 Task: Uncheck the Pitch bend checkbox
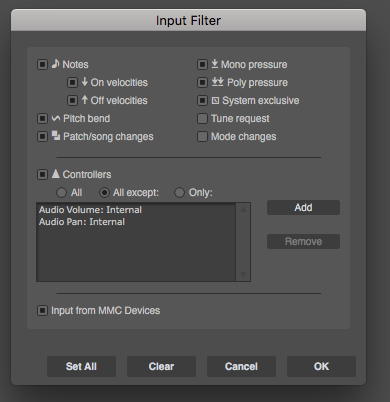click(x=42, y=118)
